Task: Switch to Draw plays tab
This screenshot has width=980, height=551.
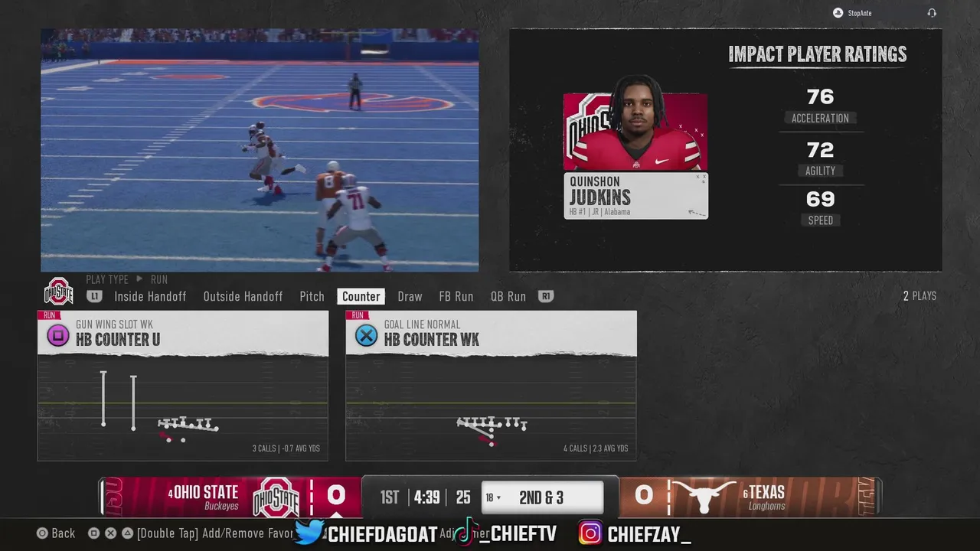Action: click(410, 296)
